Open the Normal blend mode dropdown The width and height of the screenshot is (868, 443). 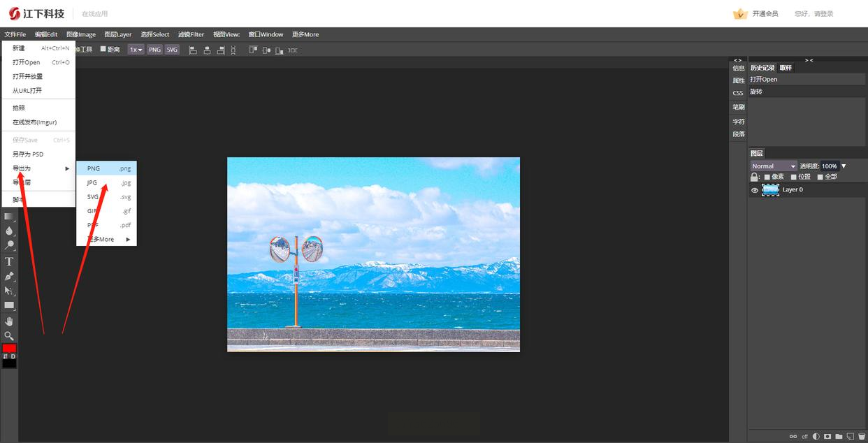pos(774,166)
